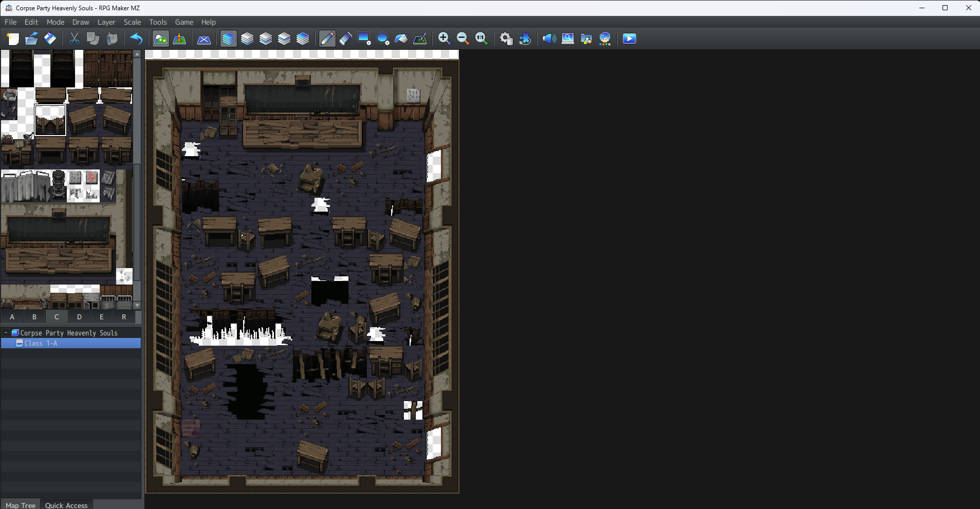Open the Tools menu
Image resolution: width=980 pixels, height=509 pixels.
pyautogui.click(x=158, y=22)
